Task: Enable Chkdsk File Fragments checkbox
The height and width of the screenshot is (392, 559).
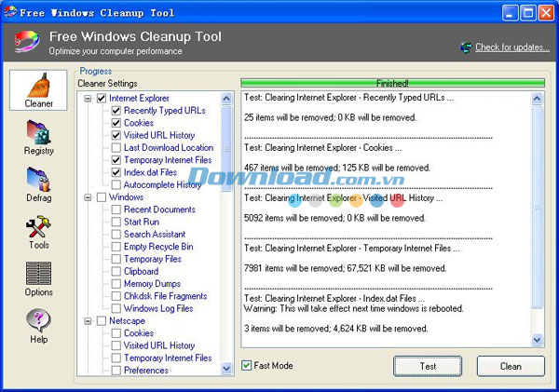Action: (x=116, y=296)
